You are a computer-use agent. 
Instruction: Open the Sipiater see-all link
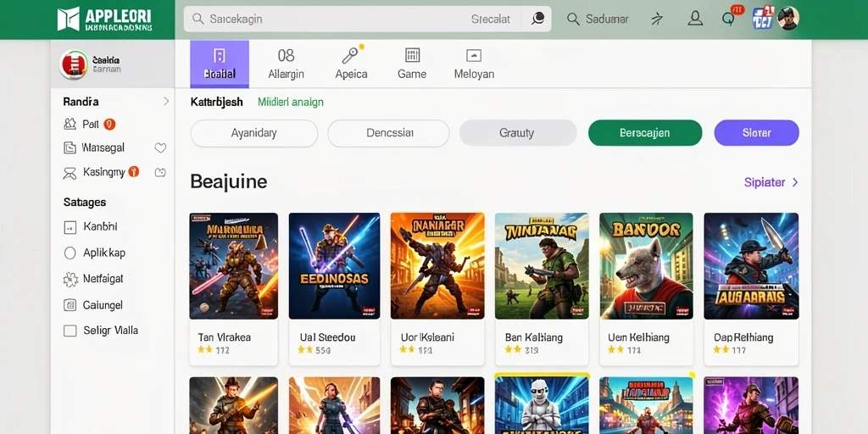765,182
